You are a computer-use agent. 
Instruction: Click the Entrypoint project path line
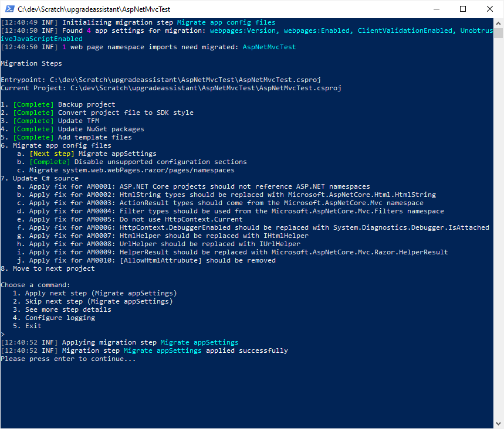[x=160, y=80]
